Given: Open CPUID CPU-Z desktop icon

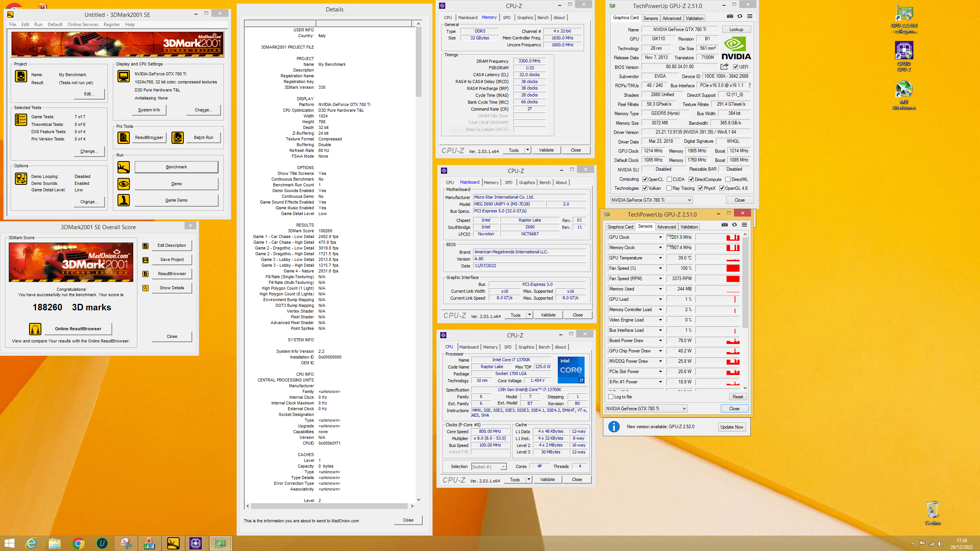Looking at the screenshot, I should click(904, 56).
